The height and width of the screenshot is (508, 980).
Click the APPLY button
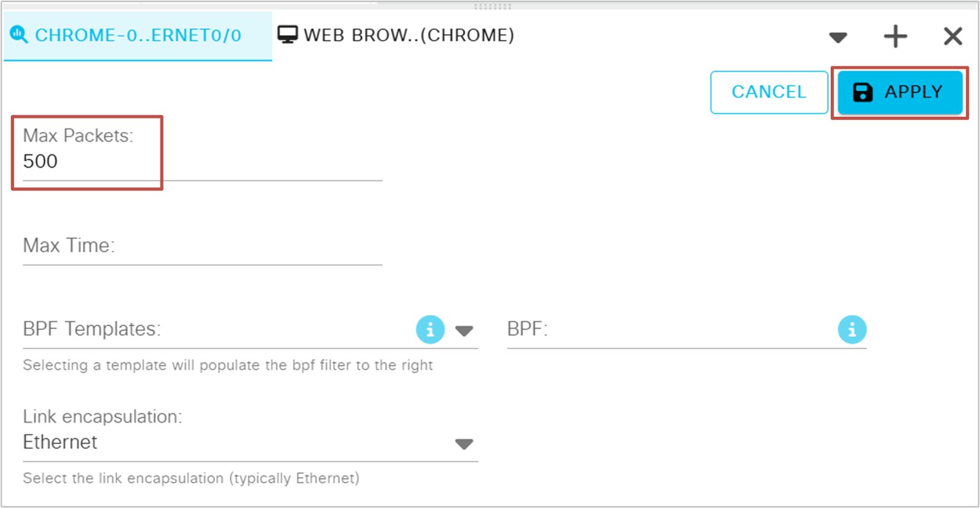(900, 92)
